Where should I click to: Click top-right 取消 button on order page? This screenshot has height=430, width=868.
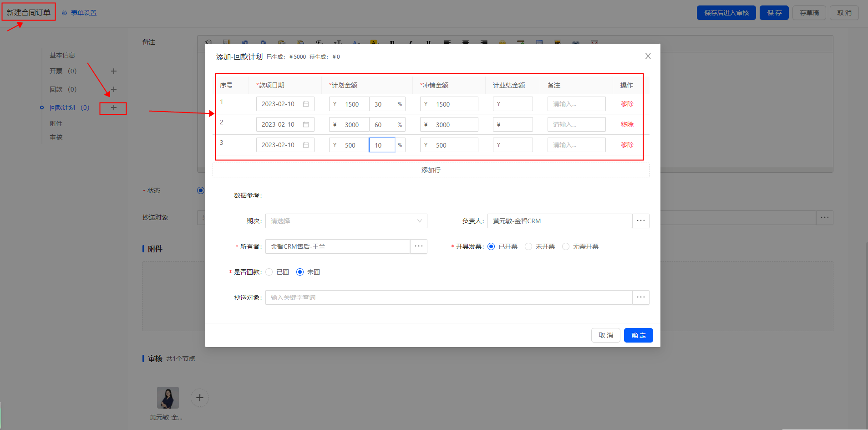pyautogui.click(x=844, y=13)
